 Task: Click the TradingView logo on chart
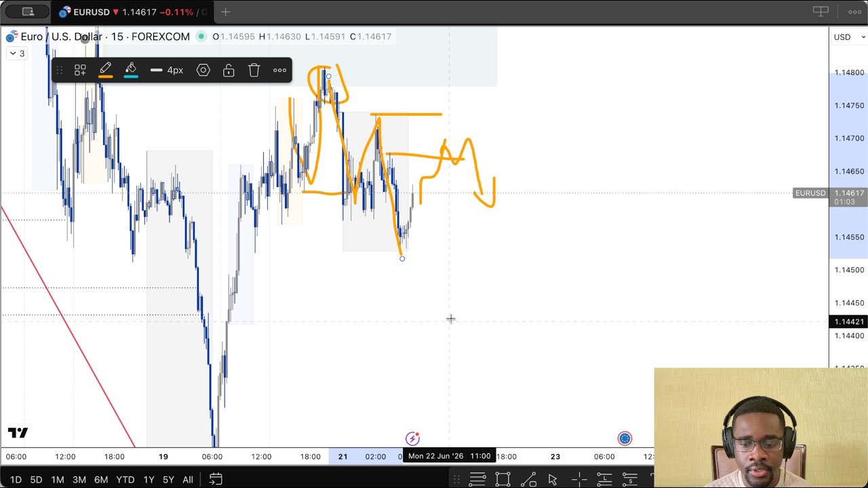tap(18, 433)
